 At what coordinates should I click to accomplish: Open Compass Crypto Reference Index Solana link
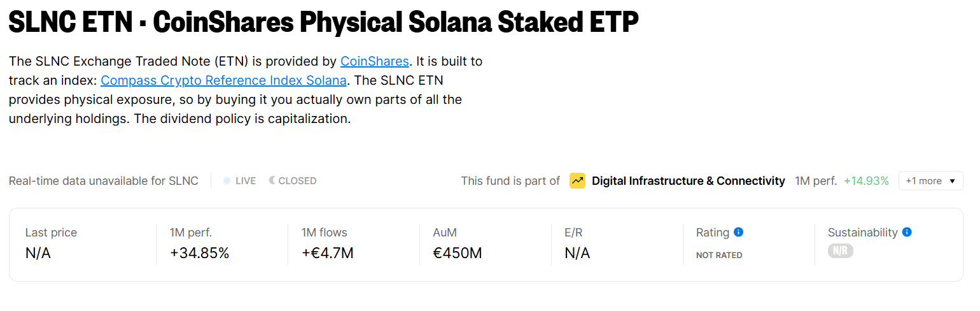[223, 80]
